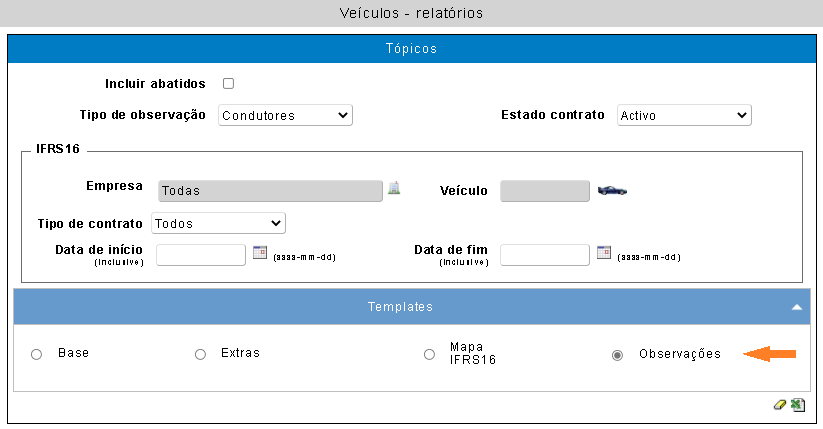823x429 pixels.
Task: Open calendar icon for Data de início
Action: pyautogui.click(x=260, y=253)
